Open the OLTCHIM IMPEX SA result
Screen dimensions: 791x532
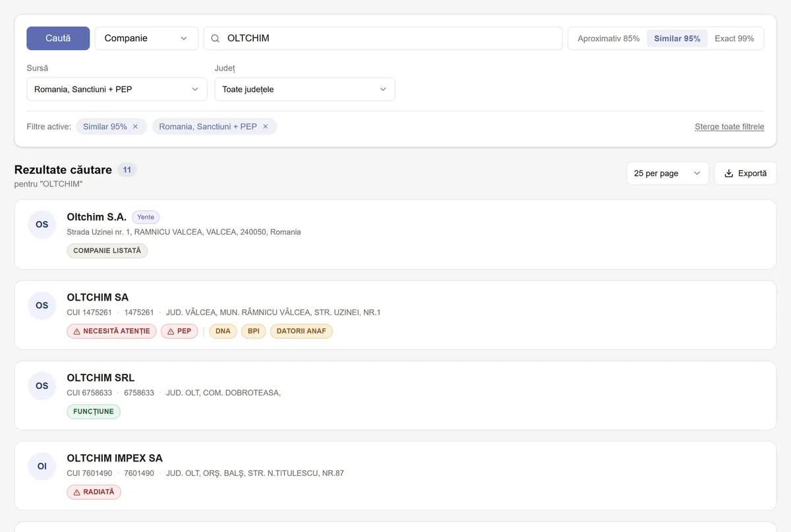click(395, 476)
